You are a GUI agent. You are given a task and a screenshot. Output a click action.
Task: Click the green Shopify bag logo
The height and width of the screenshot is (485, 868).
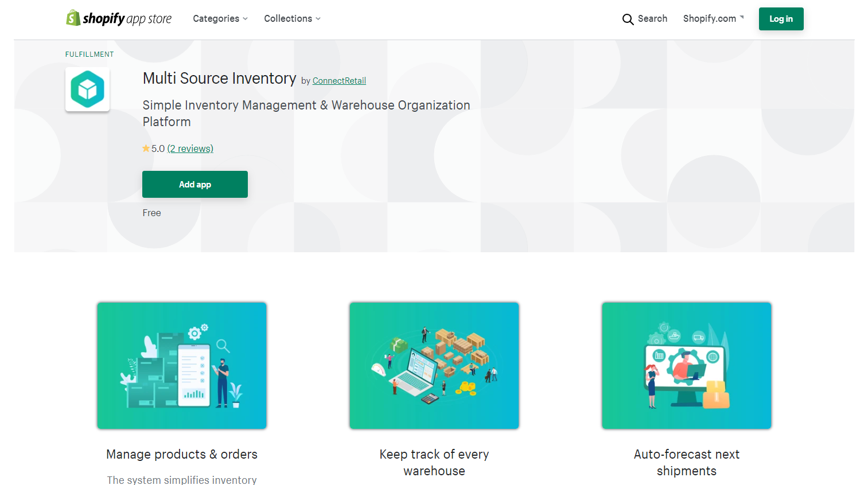(x=73, y=17)
